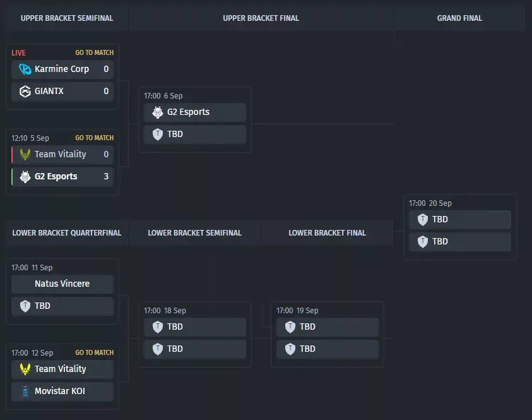The image size is (532, 420).
Task: Open GO TO MATCH for Vitality vs G2
Action: tap(94, 138)
